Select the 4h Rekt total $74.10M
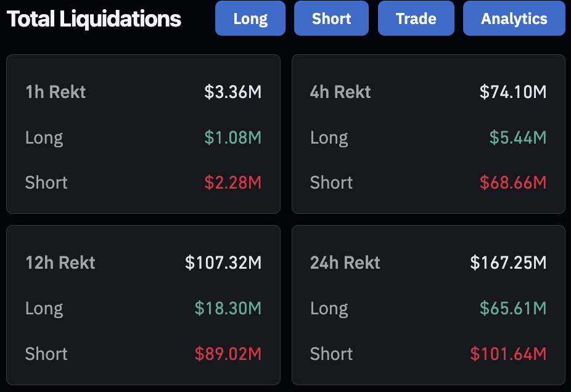Screen dimensions: 571x392 point(513,92)
